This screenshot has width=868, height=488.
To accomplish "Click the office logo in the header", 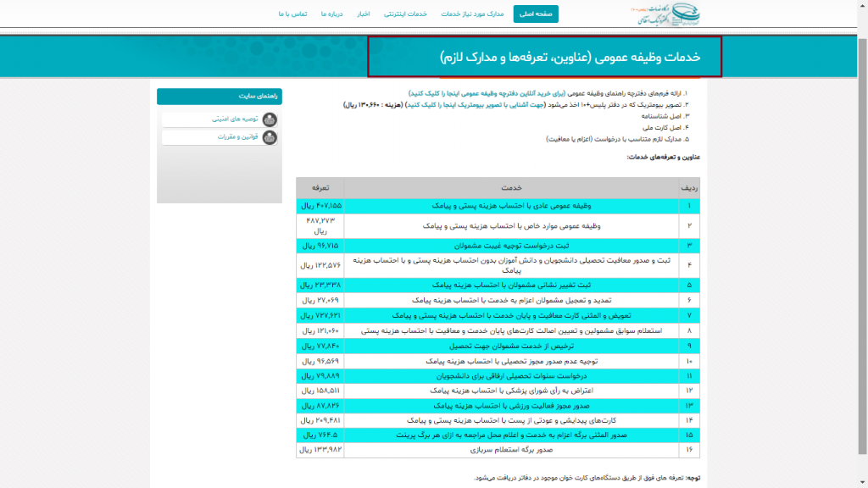I will pyautogui.click(x=666, y=14).
